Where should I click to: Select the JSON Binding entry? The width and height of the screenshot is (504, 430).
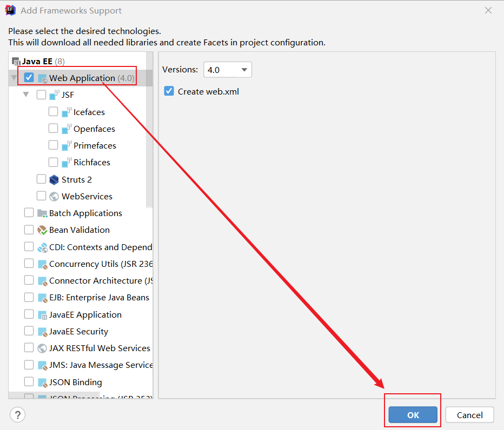[x=75, y=382]
